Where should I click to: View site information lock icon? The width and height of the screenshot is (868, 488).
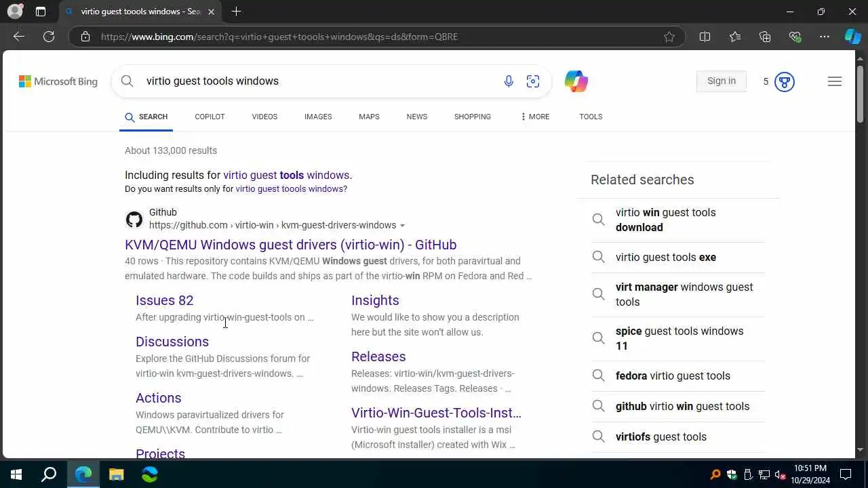(85, 37)
